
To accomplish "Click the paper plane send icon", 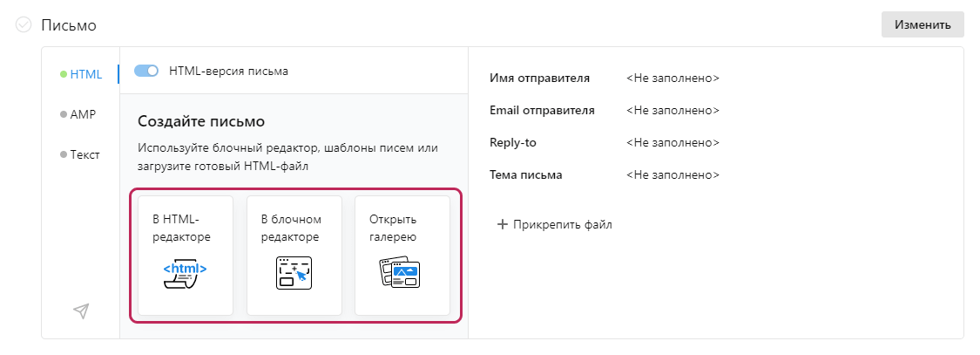I will [81, 311].
